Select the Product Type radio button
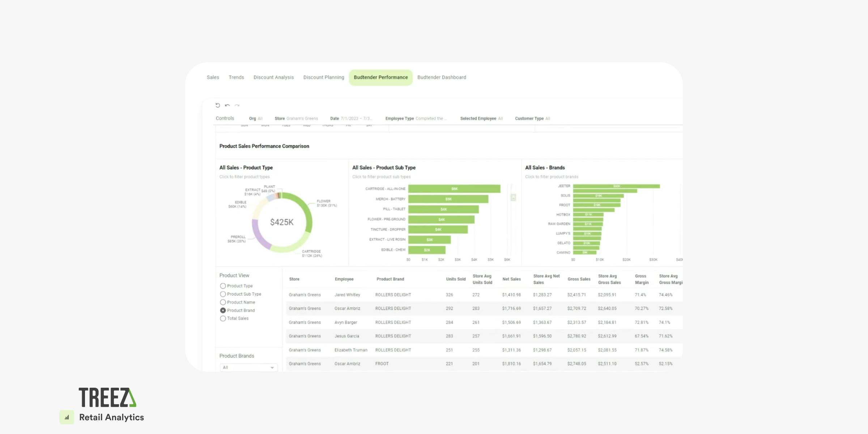868x434 pixels. click(223, 286)
